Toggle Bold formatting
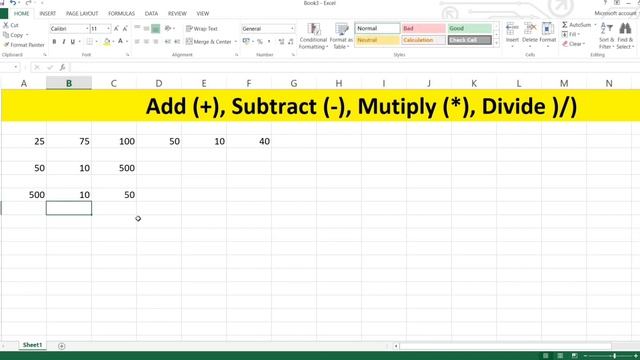Viewport: 640px width, 360px height. 54,42
